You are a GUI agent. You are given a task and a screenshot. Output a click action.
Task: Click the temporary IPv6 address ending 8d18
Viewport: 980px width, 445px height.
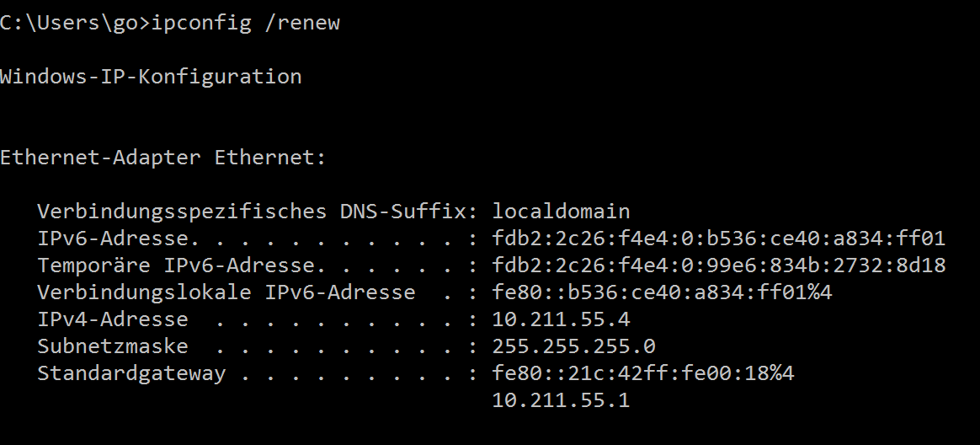pyautogui.click(x=718, y=265)
